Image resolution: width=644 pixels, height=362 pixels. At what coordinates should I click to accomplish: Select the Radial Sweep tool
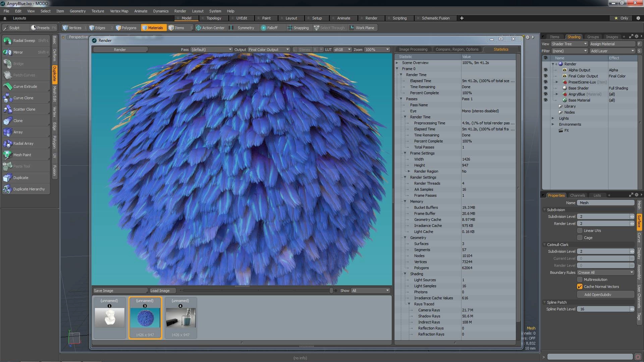pos(26,41)
